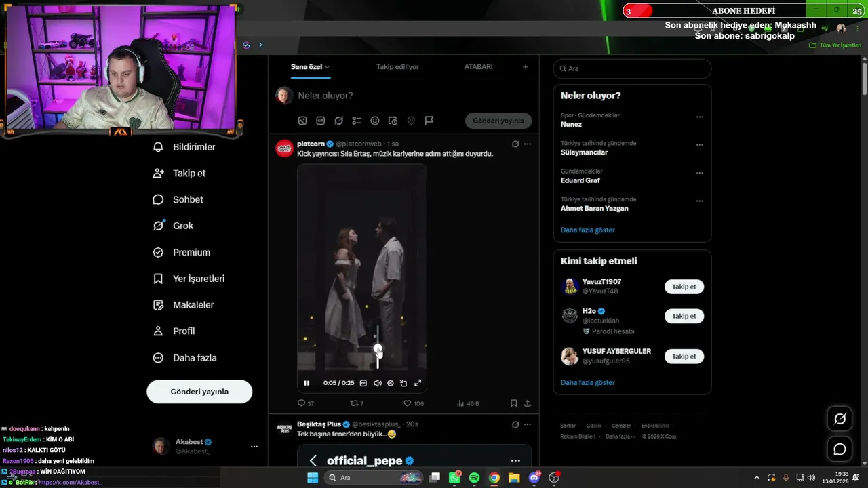Reply to the platcorn post

pyautogui.click(x=302, y=403)
